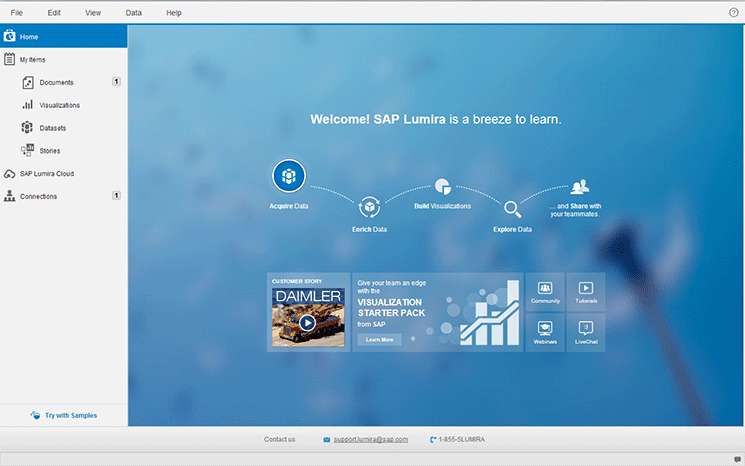Select Documents in the sidebar
This screenshot has width=745, height=466.
pyautogui.click(x=56, y=82)
